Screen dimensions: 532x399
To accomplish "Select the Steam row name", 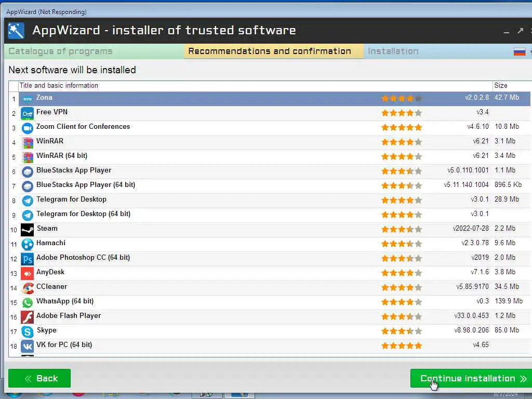I will [x=47, y=229].
